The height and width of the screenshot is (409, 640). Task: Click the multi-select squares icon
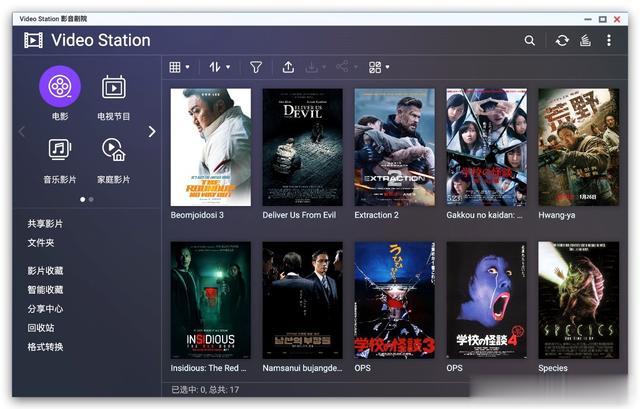tap(375, 67)
